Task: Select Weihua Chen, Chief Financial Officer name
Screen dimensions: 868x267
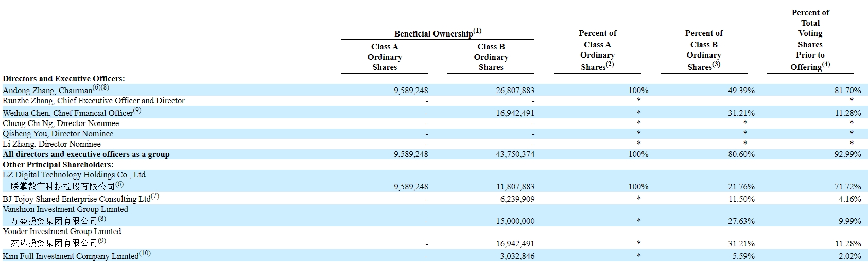Action: click(67, 113)
